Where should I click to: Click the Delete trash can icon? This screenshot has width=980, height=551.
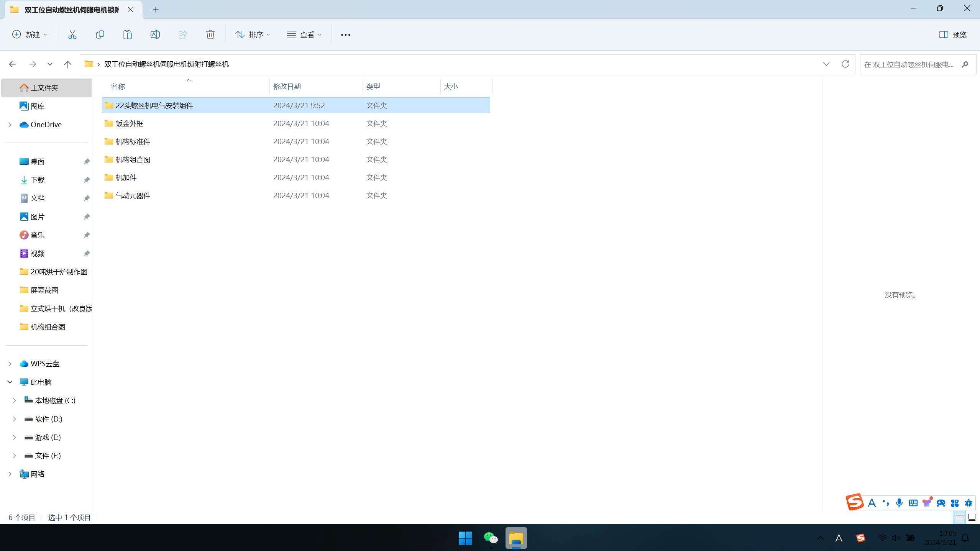pos(210,34)
